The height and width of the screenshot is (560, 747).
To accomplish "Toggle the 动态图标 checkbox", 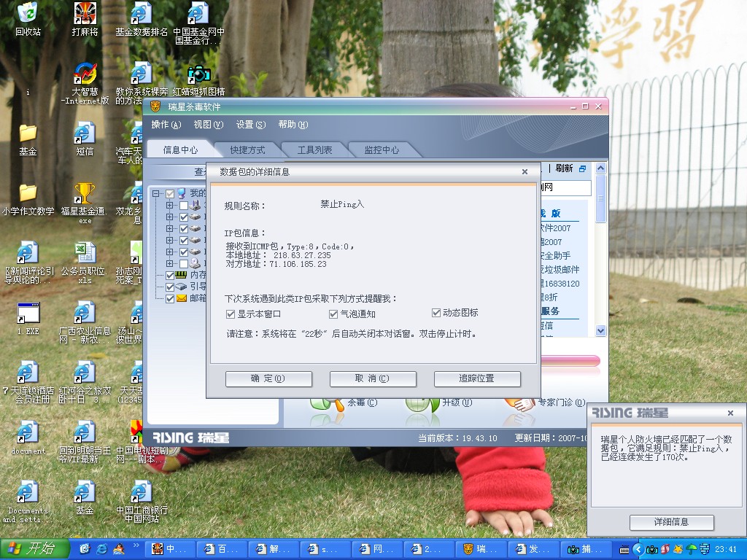I will tap(436, 313).
